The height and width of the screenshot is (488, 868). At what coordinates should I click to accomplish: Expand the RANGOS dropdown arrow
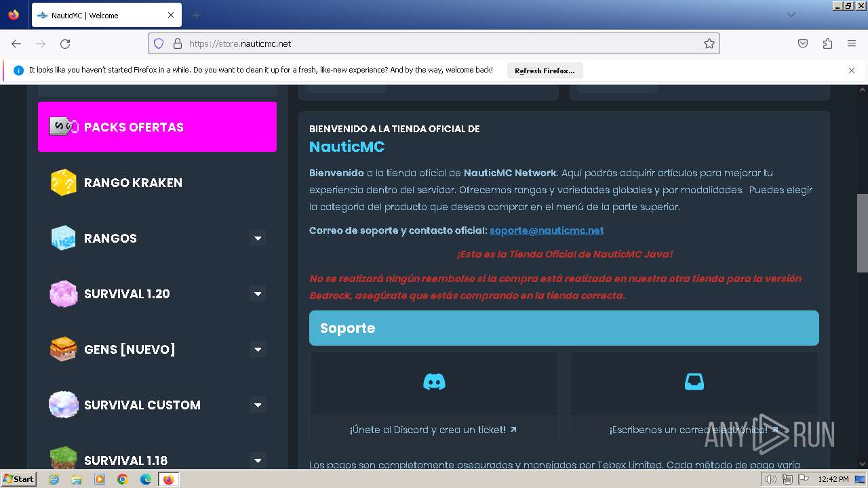257,239
